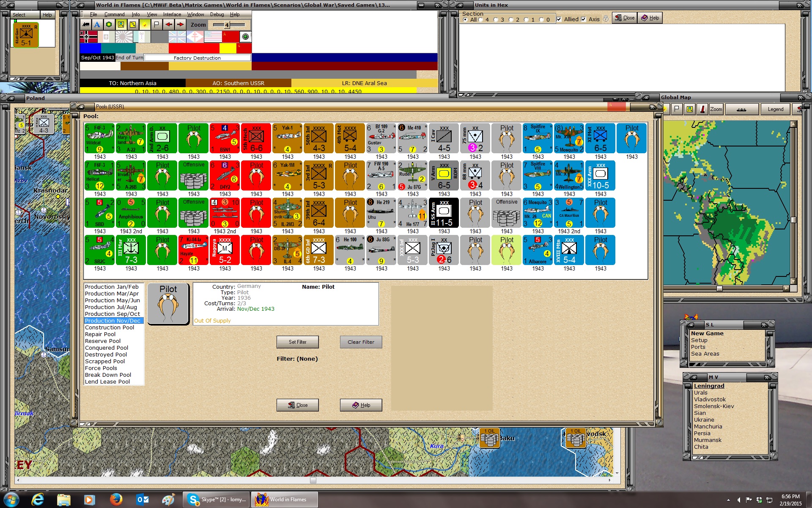812x508 pixels.
Task: Click the Set Filter button
Action: pos(298,342)
